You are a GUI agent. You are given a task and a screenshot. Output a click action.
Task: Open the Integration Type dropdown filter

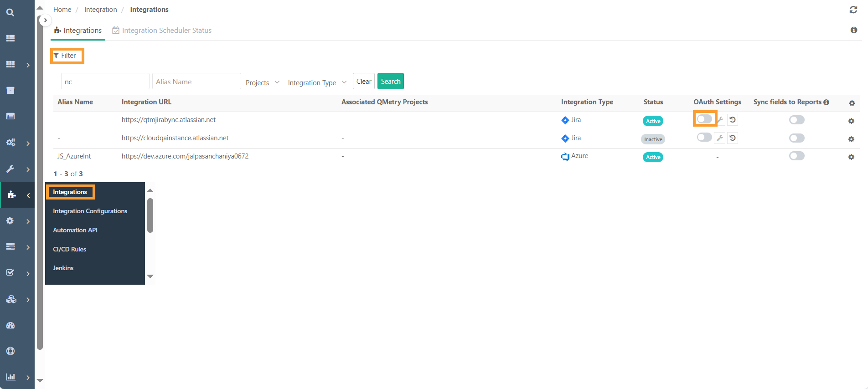point(317,82)
